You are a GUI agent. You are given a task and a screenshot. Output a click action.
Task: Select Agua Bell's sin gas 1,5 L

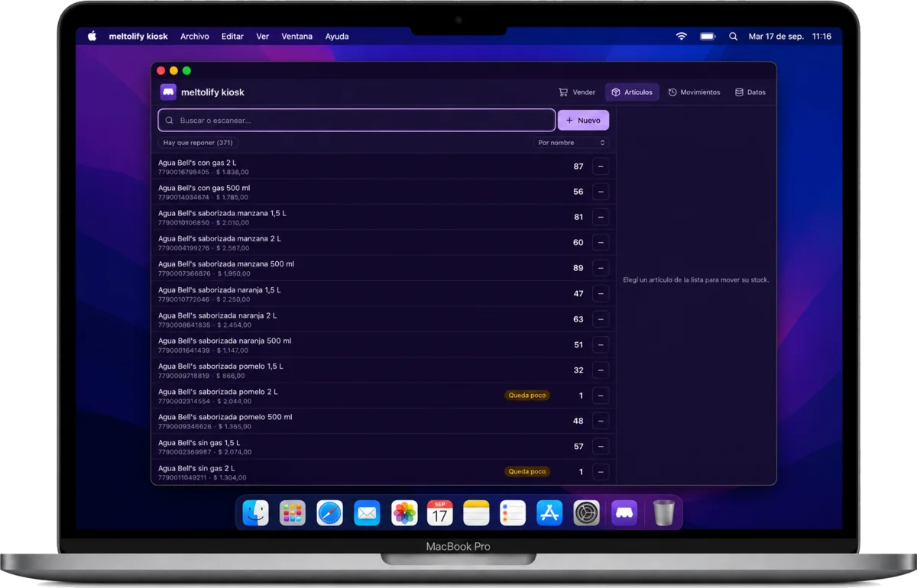384,447
